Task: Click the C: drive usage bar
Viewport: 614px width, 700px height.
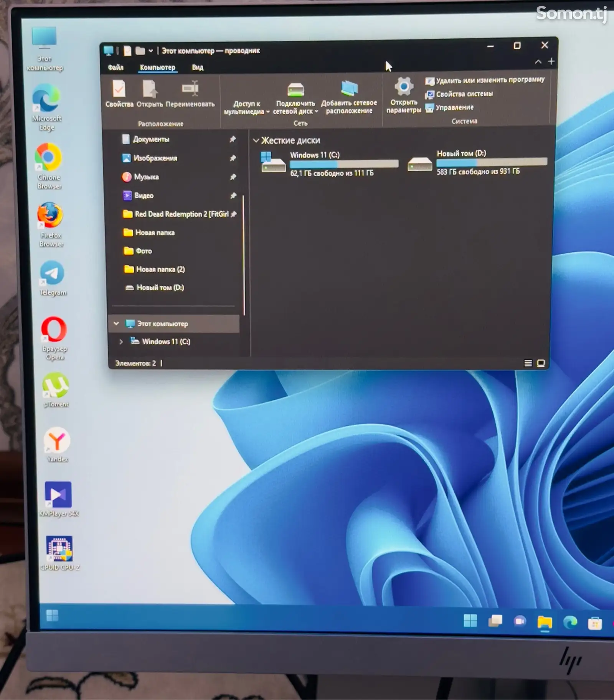Action: coord(344,165)
